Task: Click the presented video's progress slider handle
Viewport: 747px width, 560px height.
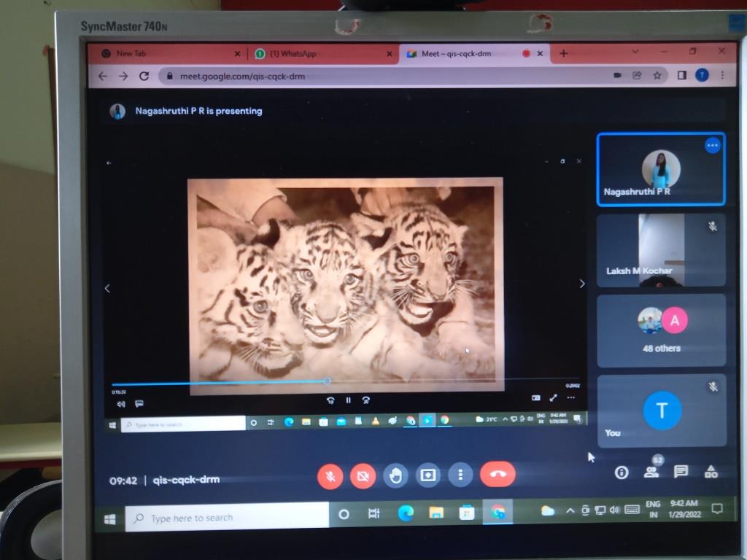Action: click(328, 381)
